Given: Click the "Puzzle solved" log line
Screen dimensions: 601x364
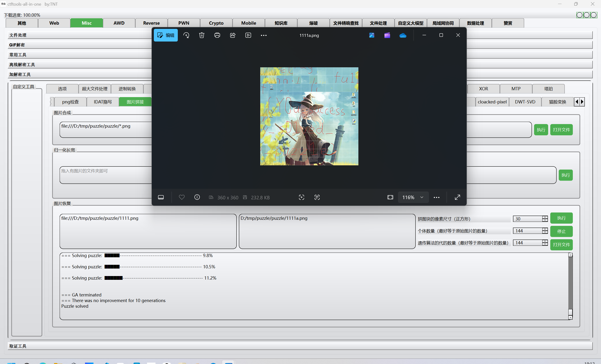Looking at the screenshot, I should click(75, 306).
